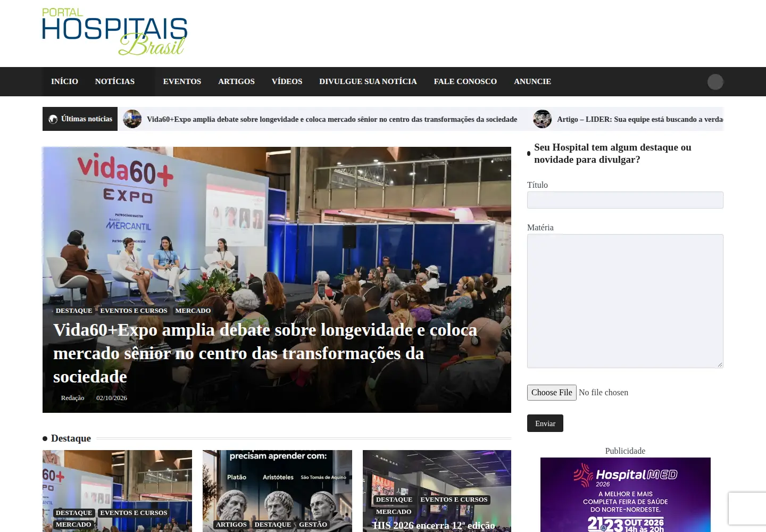Screen dimensions: 766x532
Task: Click MERCADO tag on first Destaque card
Action: pyautogui.click(x=73, y=525)
